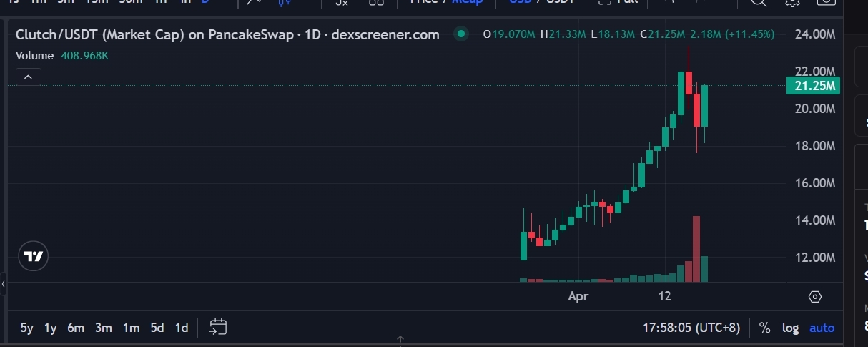
Task: Click the 18.00M price axis label
Action: tap(815, 146)
